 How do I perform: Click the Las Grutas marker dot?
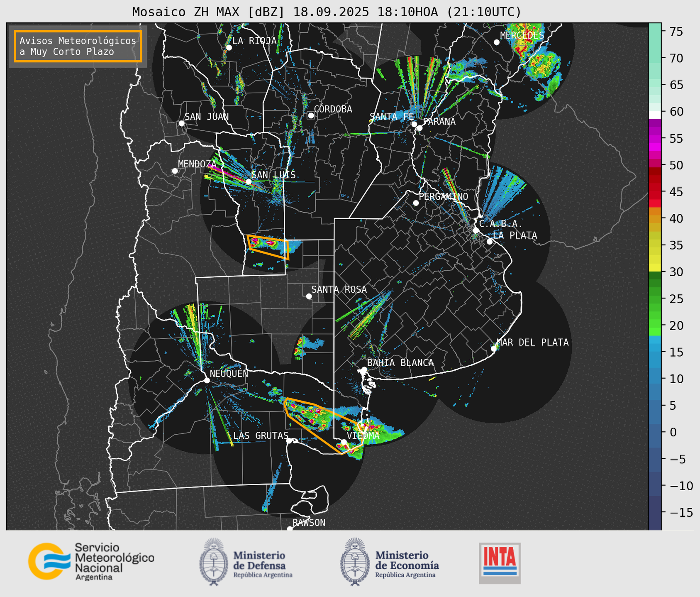(289, 440)
